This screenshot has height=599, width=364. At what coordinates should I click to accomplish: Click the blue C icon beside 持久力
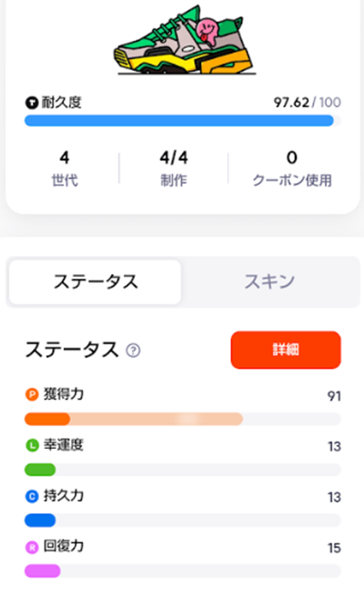(x=32, y=496)
